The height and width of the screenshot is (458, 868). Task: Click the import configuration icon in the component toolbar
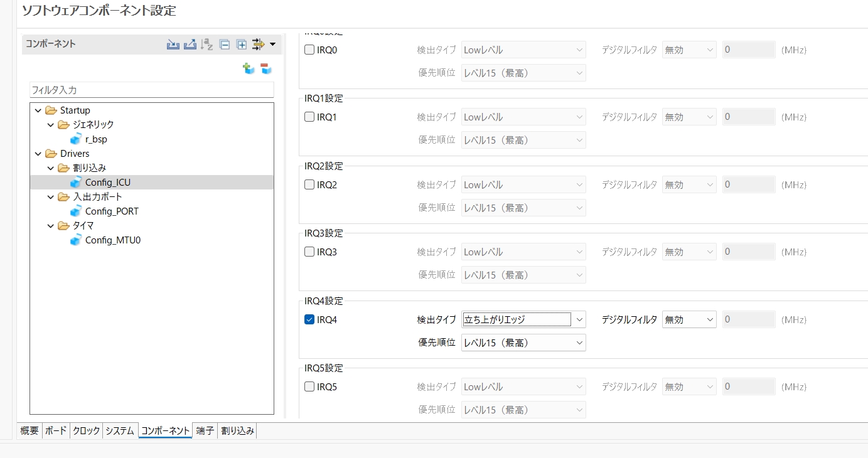click(x=173, y=45)
